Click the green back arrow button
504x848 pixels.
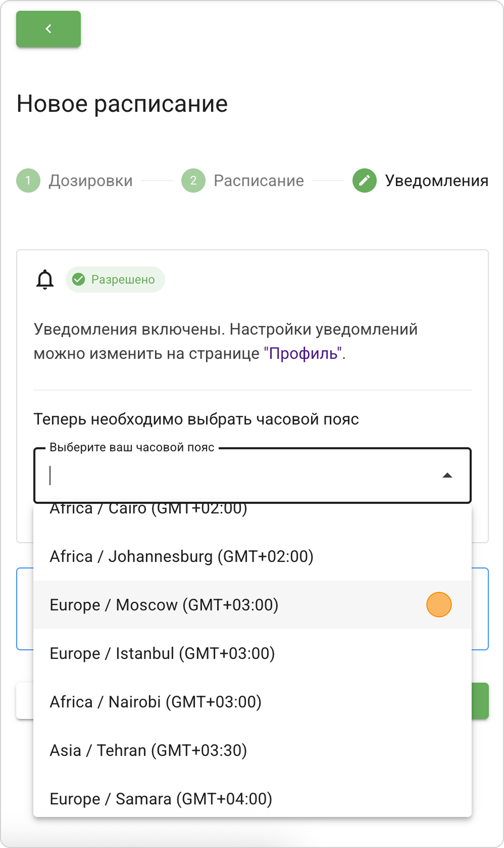point(48,29)
